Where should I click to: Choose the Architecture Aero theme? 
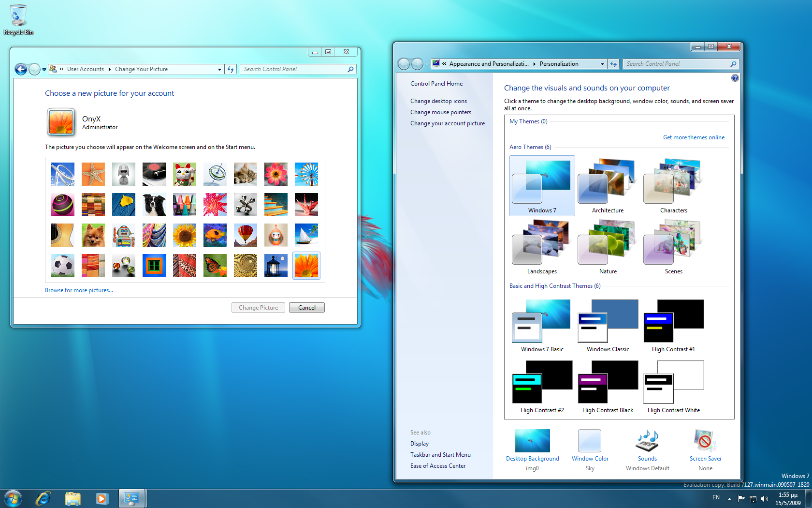608,186
